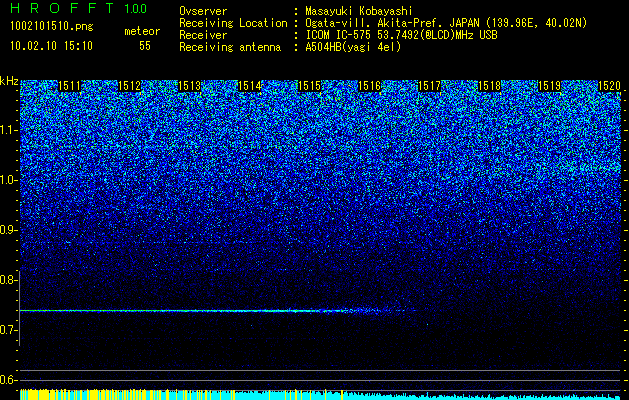This screenshot has height=400, width=629.
Task: Click the kHz axis unit label
Action: click(x=9, y=81)
